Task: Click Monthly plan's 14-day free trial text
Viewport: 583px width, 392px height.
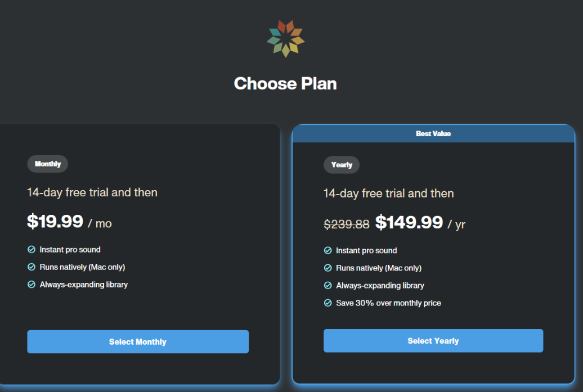Action: 92,192
